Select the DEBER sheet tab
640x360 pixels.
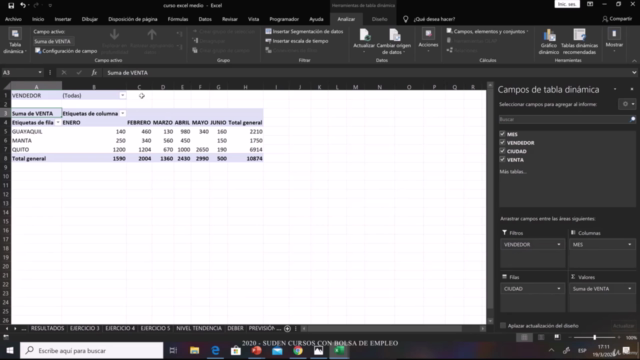pyautogui.click(x=236, y=329)
